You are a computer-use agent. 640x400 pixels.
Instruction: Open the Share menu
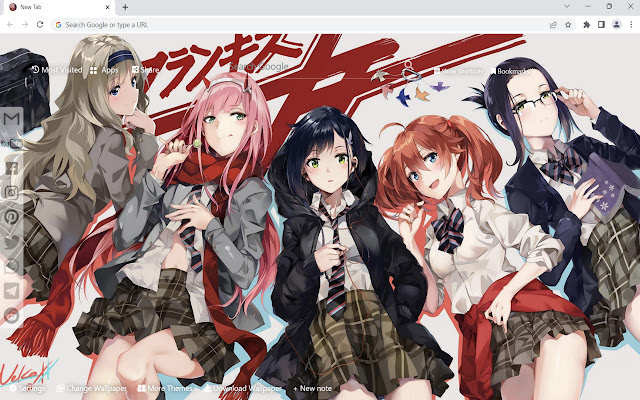146,70
